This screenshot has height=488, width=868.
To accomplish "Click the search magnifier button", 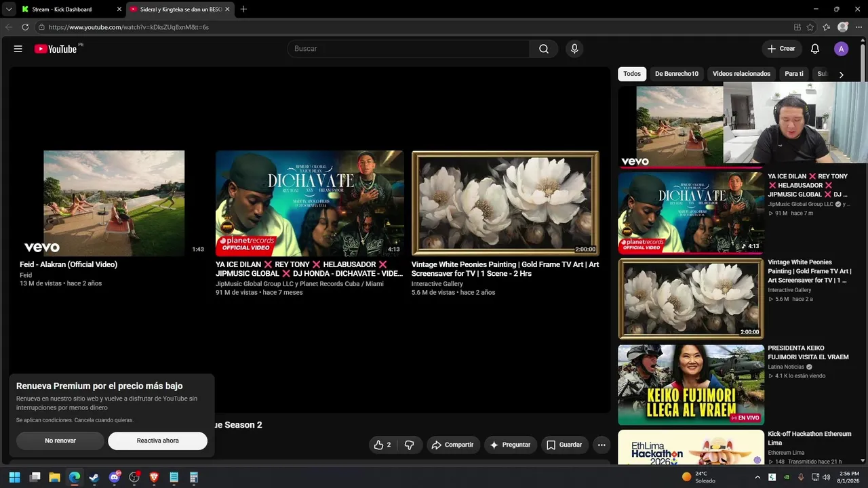I will click(x=544, y=49).
